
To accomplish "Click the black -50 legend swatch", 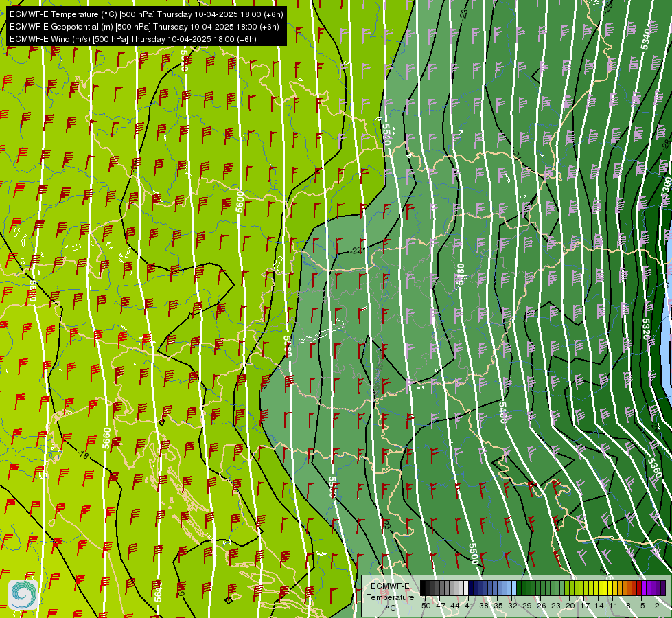I will pyautogui.click(x=423, y=588).
